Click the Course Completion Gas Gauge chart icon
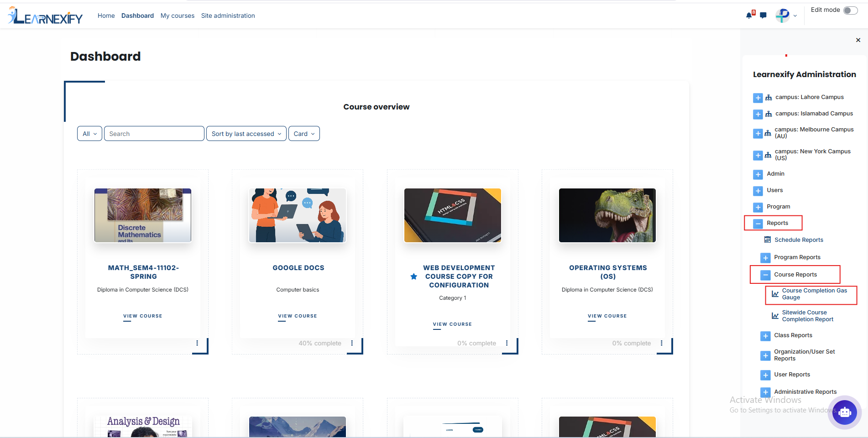The width and height of the screenshot is (868, 438). [775, 294]
